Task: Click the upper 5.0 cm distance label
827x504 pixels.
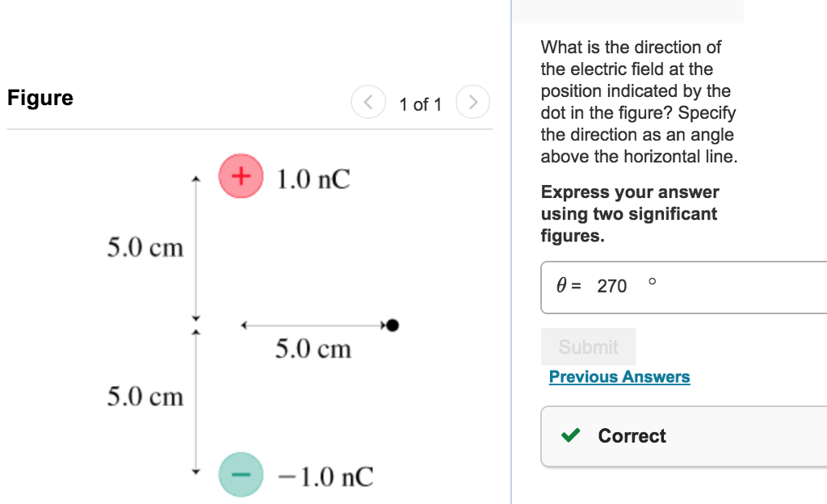Action: tap(147, 247)
